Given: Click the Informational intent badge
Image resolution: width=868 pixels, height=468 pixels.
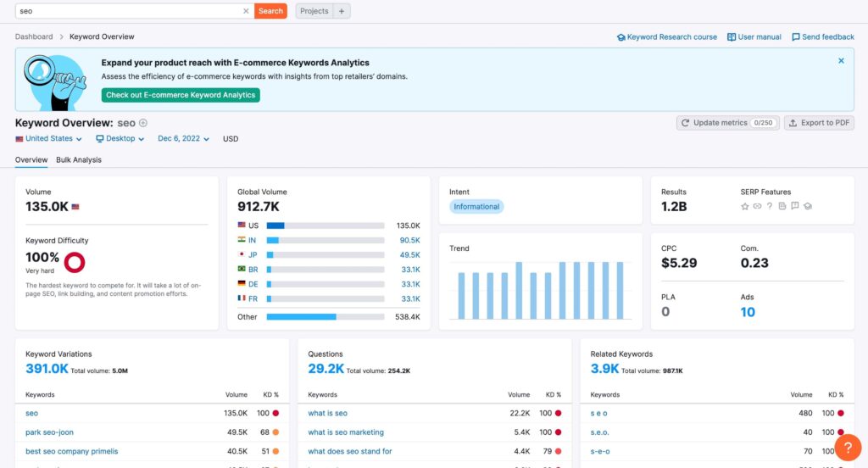Looking at the screenshot, I should (x=476, y=207).
